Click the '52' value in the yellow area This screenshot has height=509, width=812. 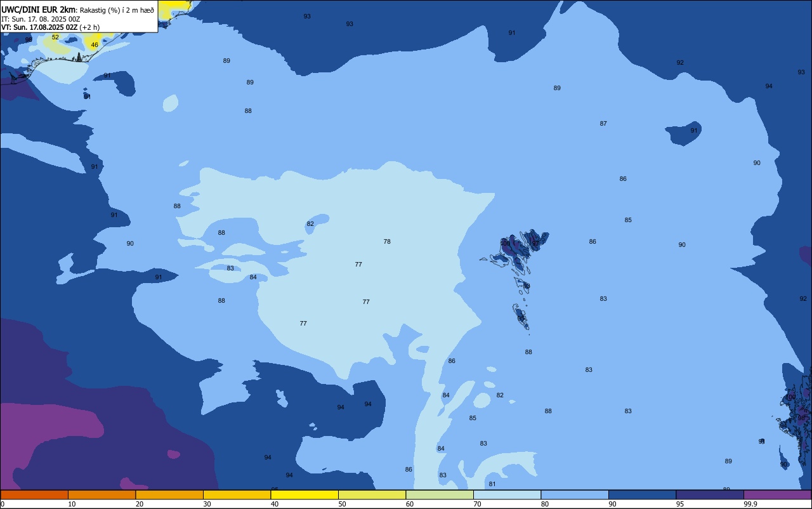pos(55,37)
